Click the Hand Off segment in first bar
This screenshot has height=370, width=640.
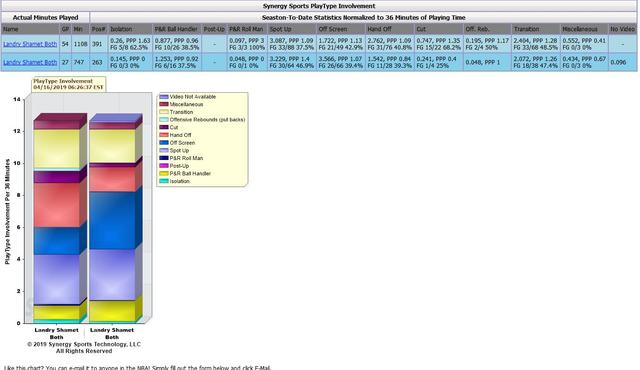(57, 205)
